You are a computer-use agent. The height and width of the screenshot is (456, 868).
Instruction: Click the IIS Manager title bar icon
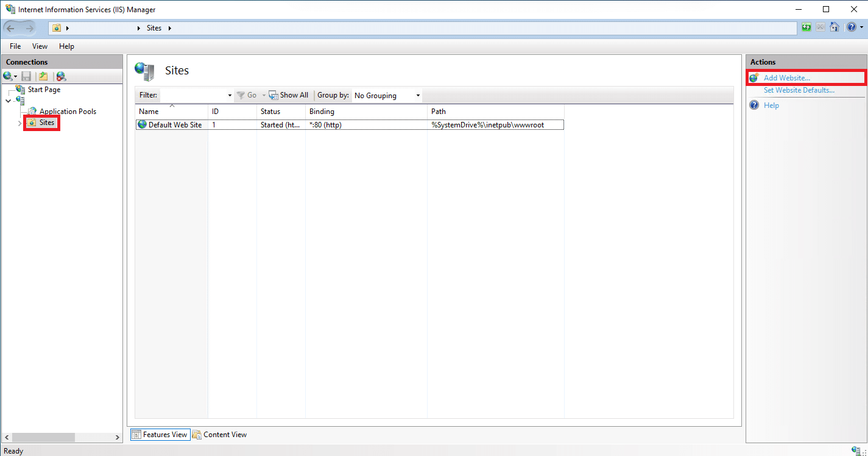[x=10, y=9]
